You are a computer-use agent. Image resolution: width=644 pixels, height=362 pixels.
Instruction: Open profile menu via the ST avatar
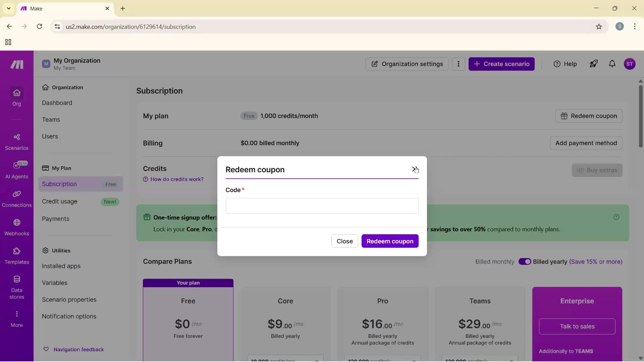631,64
